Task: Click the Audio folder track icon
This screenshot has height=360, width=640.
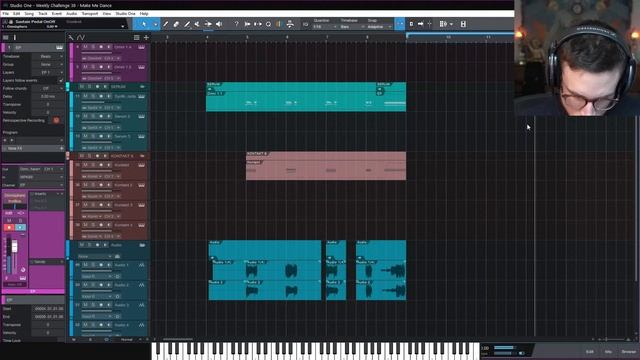Action: coord(142,245)
